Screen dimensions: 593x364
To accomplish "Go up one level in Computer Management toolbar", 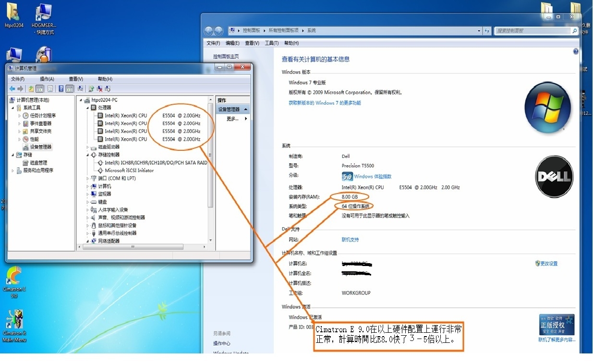I will point(31,89).
